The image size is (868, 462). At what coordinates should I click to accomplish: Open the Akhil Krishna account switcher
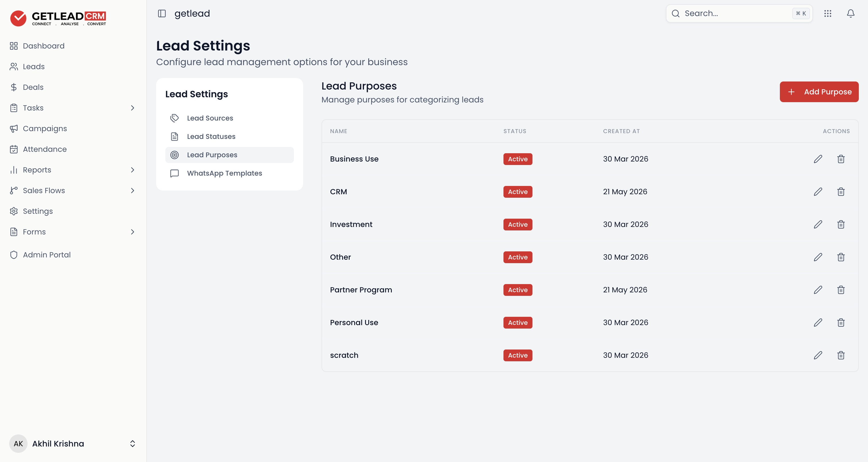(73, 443)
